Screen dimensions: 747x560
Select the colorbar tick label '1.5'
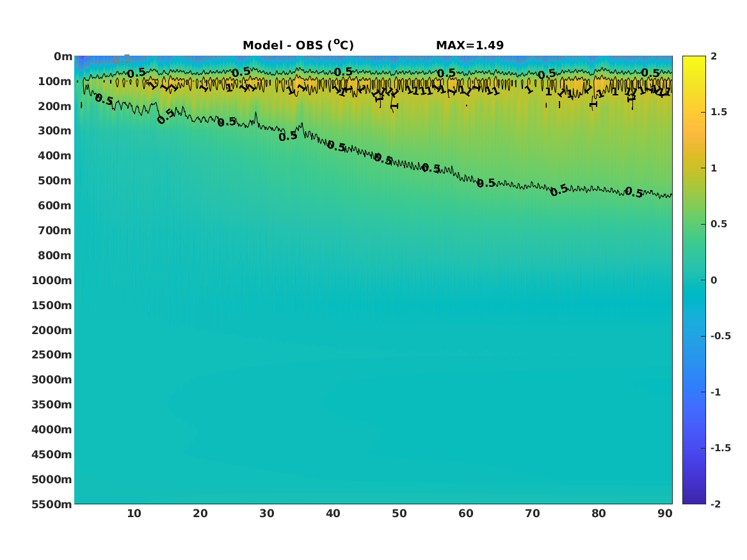point(719,112)
